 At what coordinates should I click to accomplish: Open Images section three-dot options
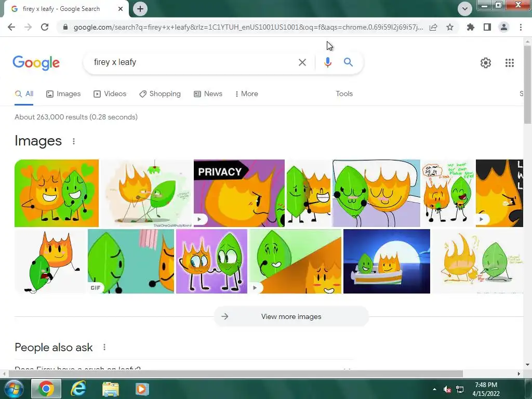[74, 141]
